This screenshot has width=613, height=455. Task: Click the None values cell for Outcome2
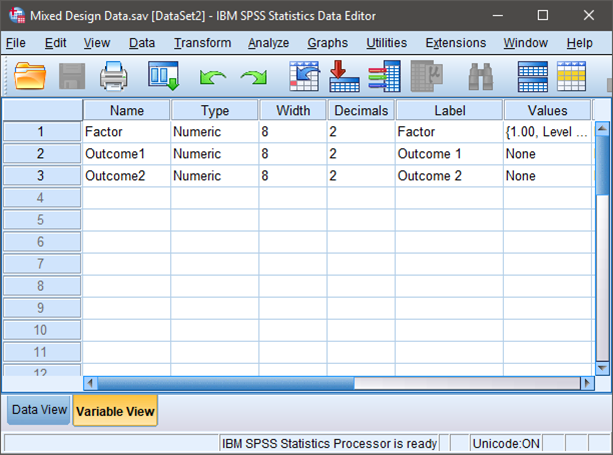click(x=547, y=176)
